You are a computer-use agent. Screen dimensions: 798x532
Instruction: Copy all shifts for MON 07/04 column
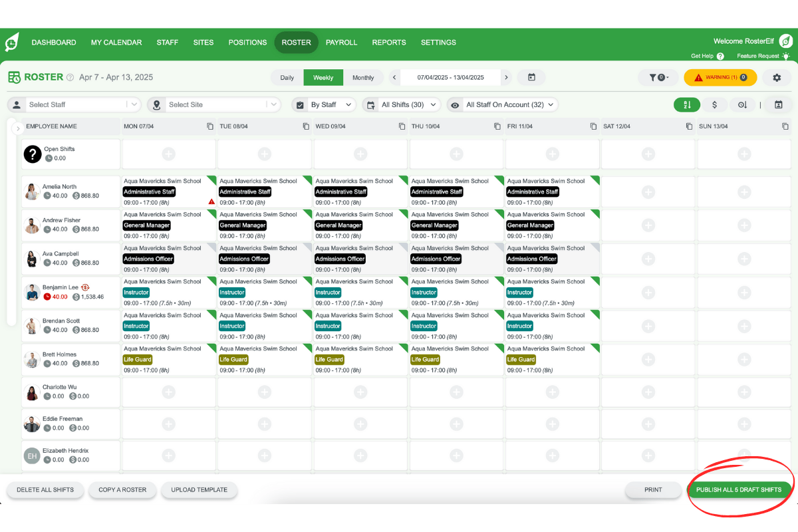[209, 126]
